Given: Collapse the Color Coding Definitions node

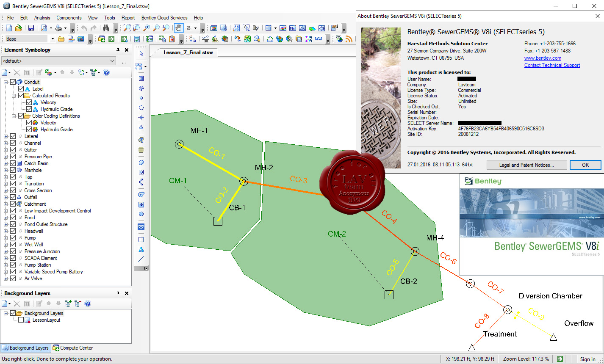Looking at the screenshot, I should point(14,116).
